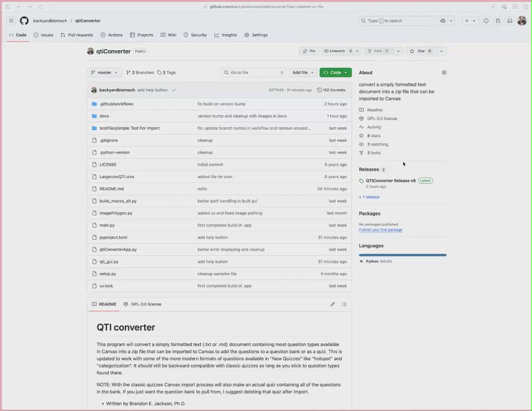Click the Go to file search field
Screen dimensions: 532x411
(253, 72)
